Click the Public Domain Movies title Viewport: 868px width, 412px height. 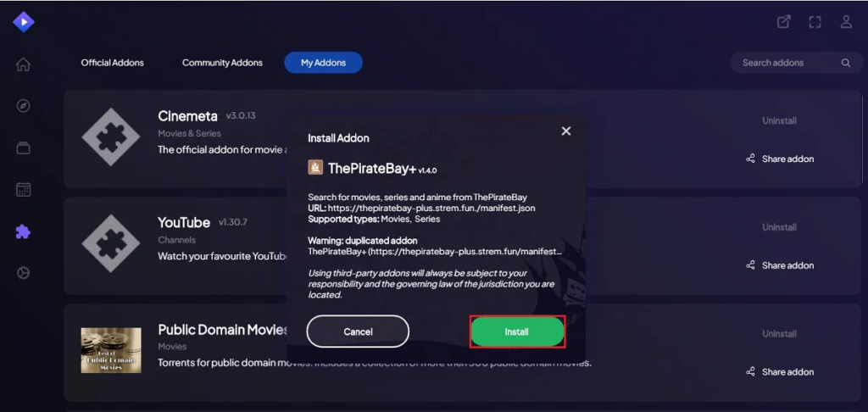click(223, 330)
